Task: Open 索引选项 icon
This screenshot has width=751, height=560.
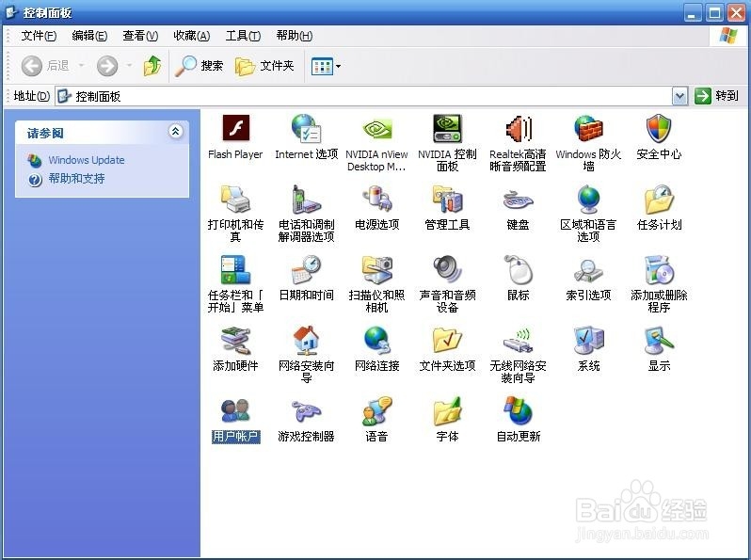Action: point(588,270)
